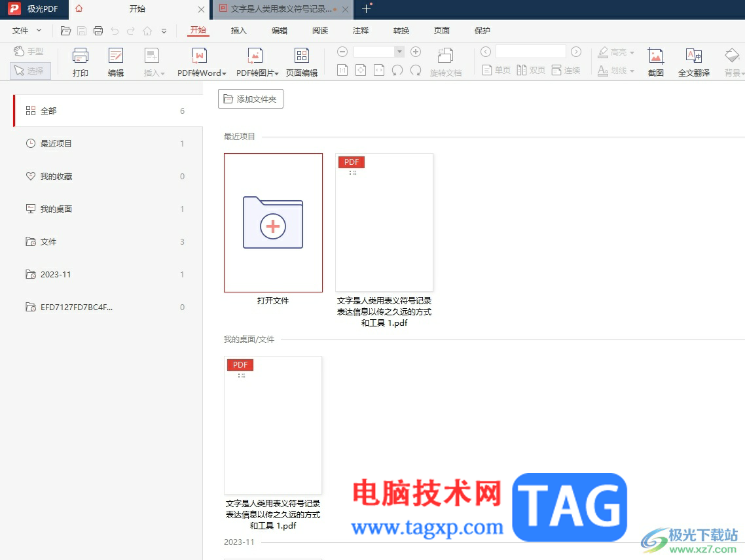Viewport: 745px width, 560px height.
Task: Switch to the 阅读 ribbon tab
Action: (x=320, y=30)
